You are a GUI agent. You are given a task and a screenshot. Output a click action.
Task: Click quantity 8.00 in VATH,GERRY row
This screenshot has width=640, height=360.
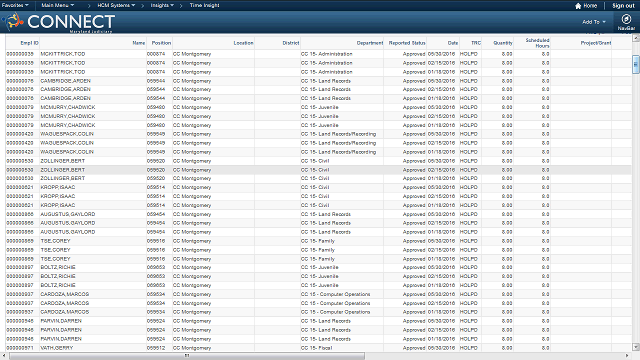pos(507,348)
